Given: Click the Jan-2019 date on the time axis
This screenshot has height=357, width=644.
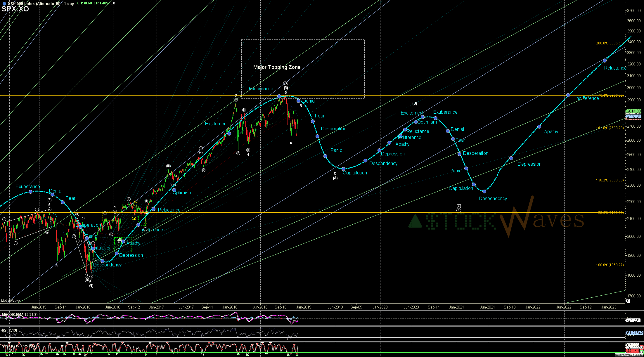Looking at the screenshot, I should [304, 307].
